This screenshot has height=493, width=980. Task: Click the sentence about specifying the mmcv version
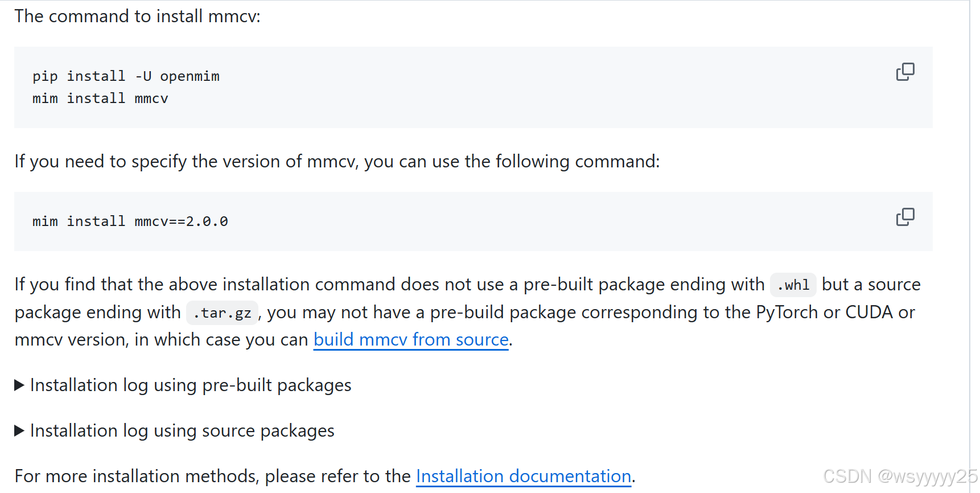(336, 161)
